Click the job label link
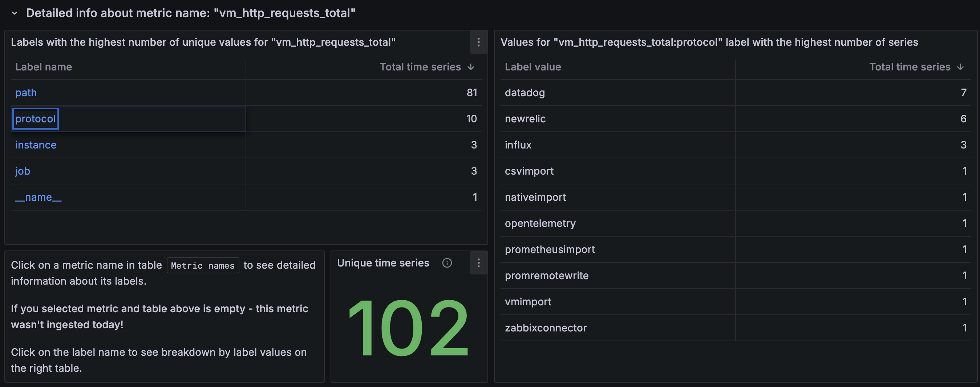 point(23,171)
